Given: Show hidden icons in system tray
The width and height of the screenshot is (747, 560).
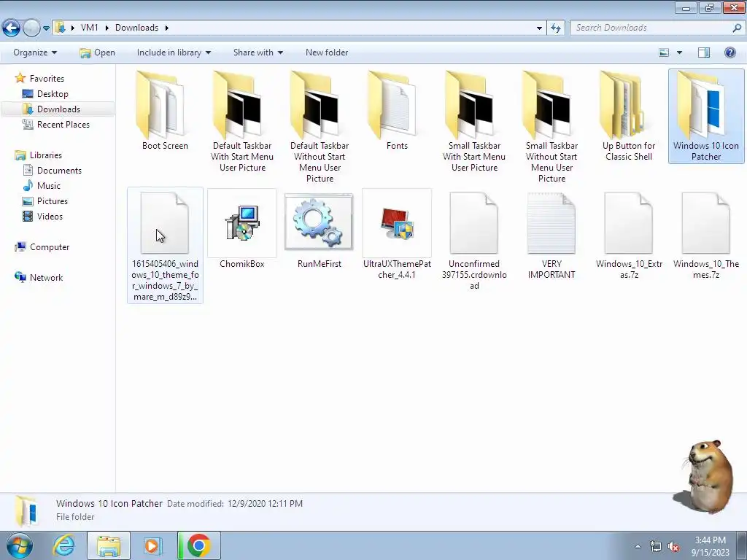Looking at the screenshot, I should pos(638,547).
